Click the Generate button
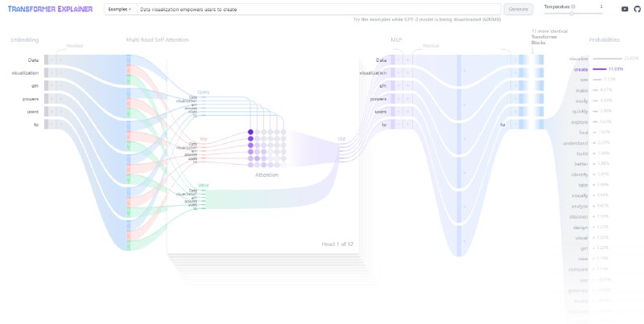The image size is (644, 324). pos(518,9)
